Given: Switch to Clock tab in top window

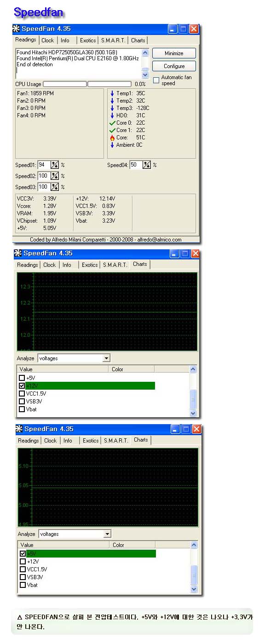Looking at the screenshot, I should point(48,40).
